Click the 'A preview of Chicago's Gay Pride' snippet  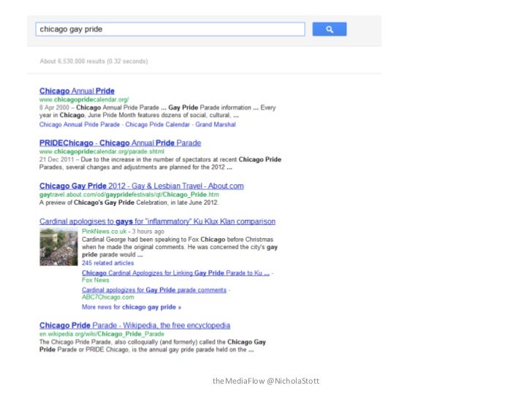(x=129, y=202)
